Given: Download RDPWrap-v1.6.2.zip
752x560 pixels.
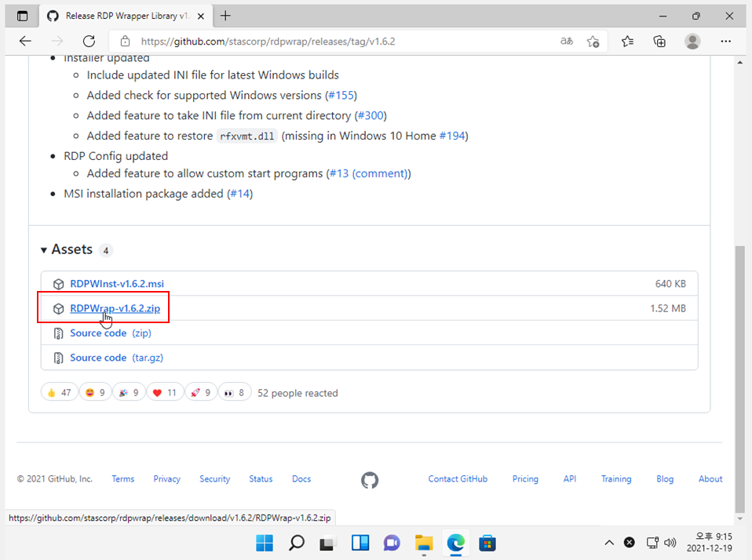Looking at the screenshot, I should click(x=115, y=308).
